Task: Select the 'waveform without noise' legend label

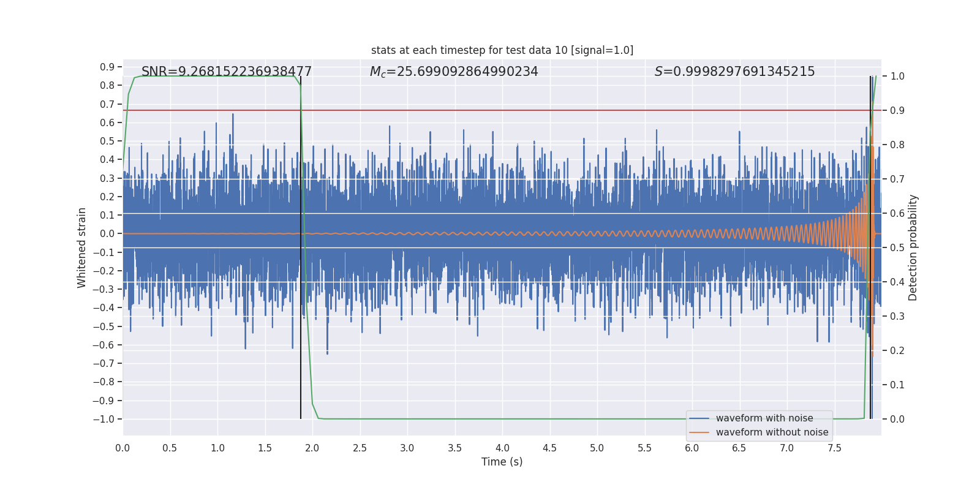Action: coord(772,432)
